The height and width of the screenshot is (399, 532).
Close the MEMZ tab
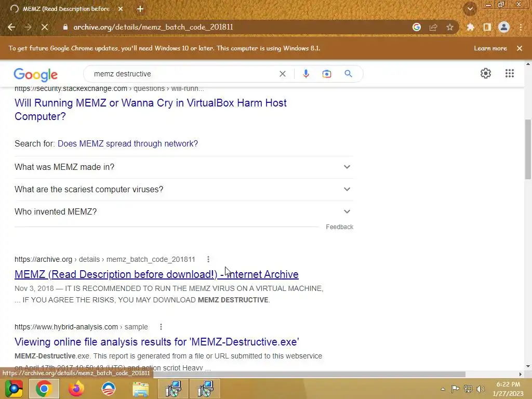tap(121, 9)
